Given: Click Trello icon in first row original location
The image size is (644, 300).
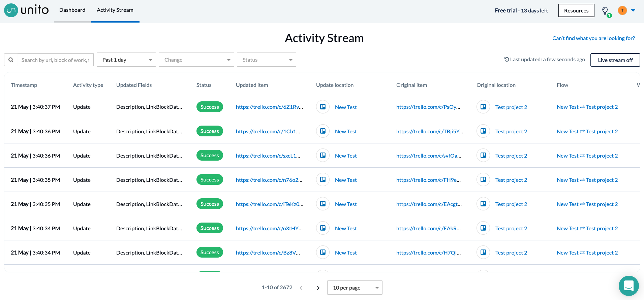Looking at the screenshot, I should click(483, 107).
